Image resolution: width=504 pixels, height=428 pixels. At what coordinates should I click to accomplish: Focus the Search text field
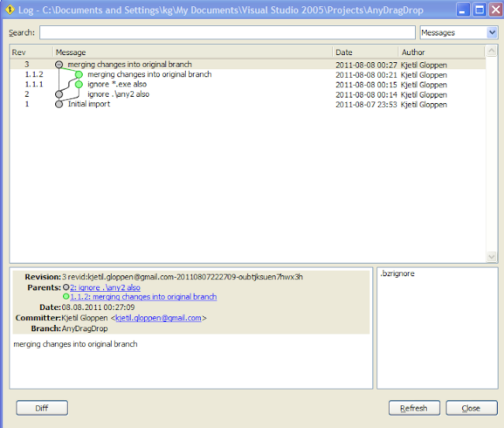228,32
